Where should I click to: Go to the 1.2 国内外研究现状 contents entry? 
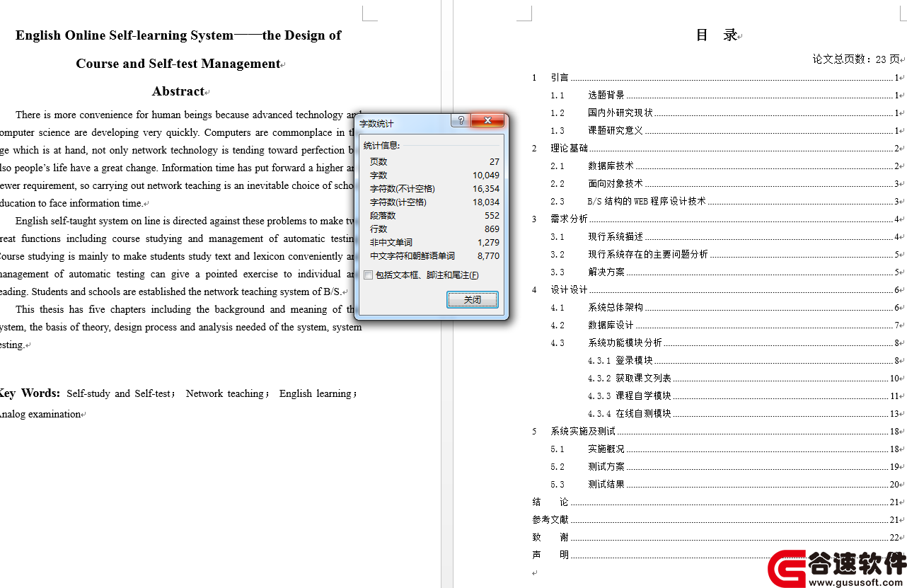[x=725, y=113]
